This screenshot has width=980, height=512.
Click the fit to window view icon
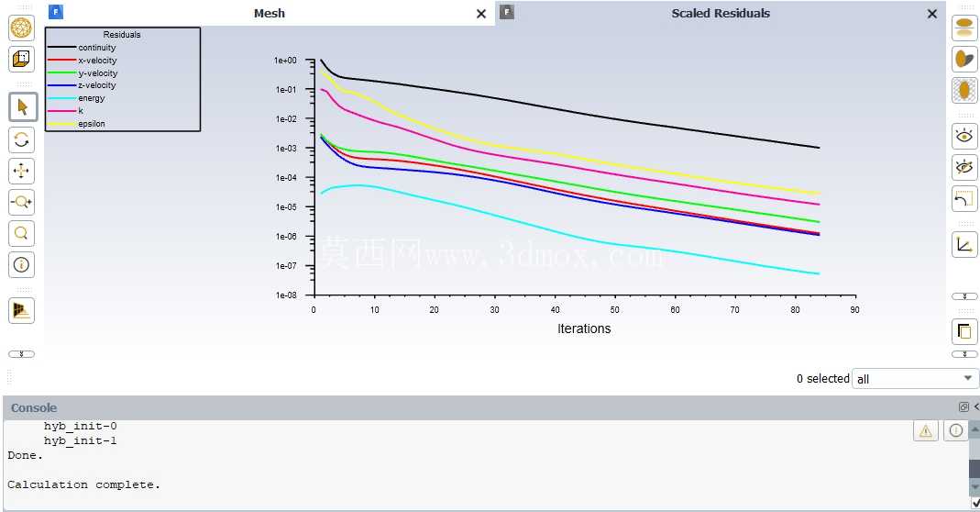tap(21, 310)
